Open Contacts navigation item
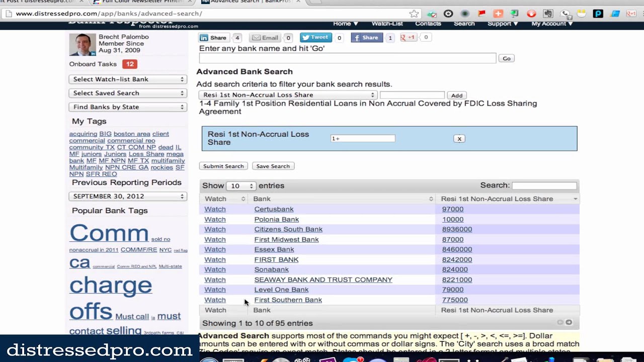644x362 pixels. point(428,24)
